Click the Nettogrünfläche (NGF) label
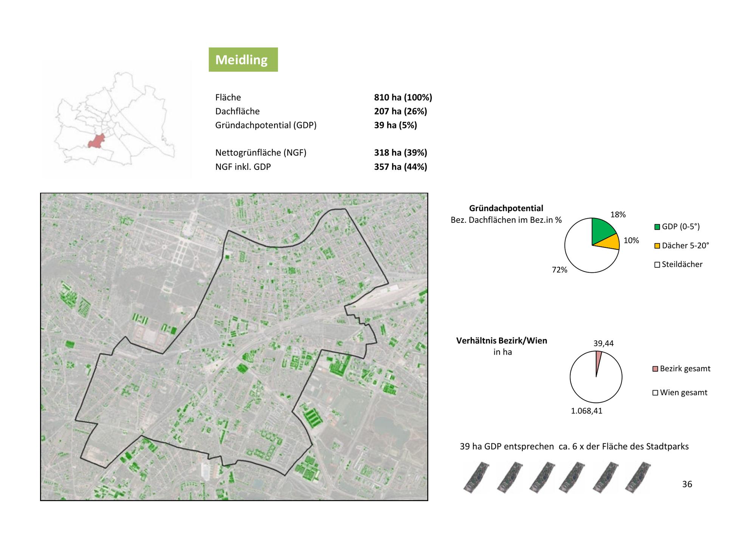 click(260, 153)
